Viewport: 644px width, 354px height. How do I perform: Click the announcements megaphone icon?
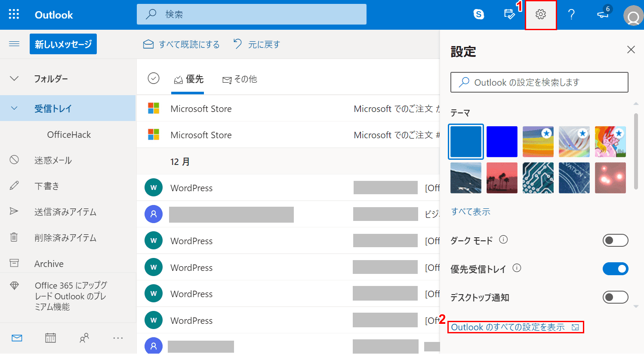[x=603, y=14]
